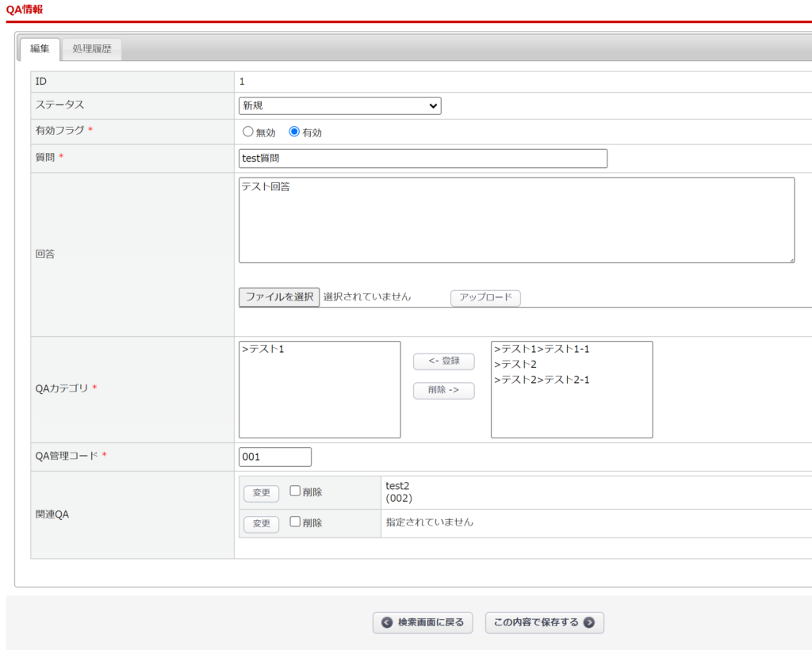Screen dimensions: 812x650
Task: Click the QA管理コード input field
Action: coord(274,457)
